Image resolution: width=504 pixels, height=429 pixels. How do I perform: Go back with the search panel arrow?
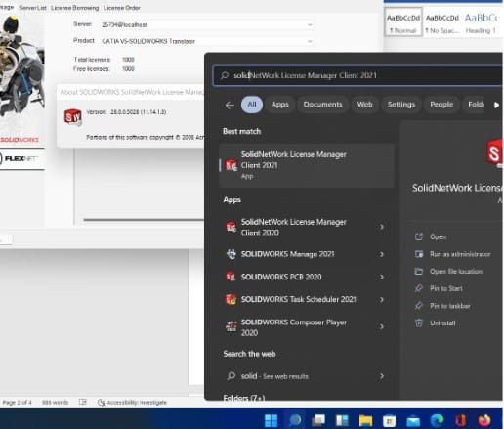tap(230, 105)
